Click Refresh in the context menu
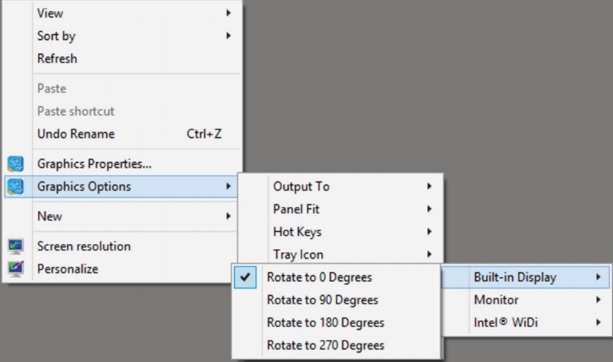This screenshot has height=362, width=613. [57, 59]
